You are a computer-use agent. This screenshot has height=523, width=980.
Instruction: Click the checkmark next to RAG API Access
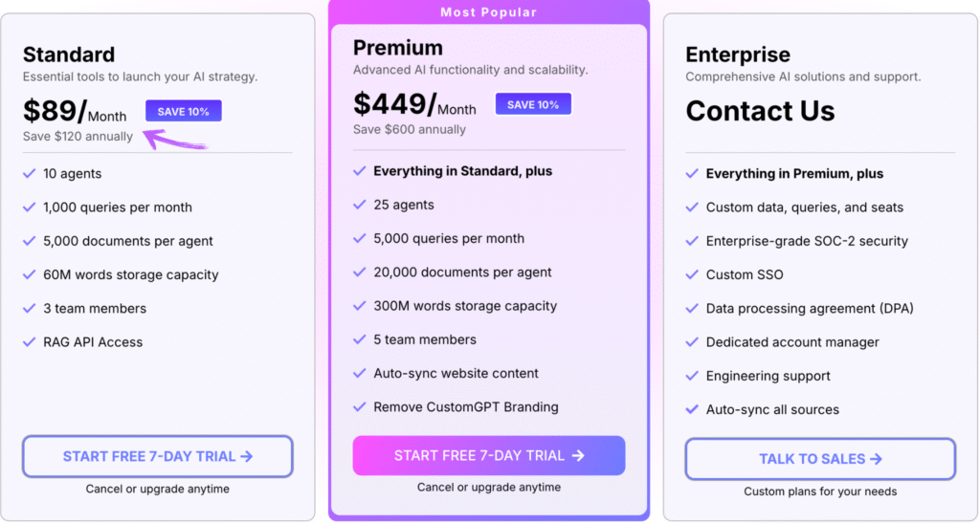(x=30, y=342)
